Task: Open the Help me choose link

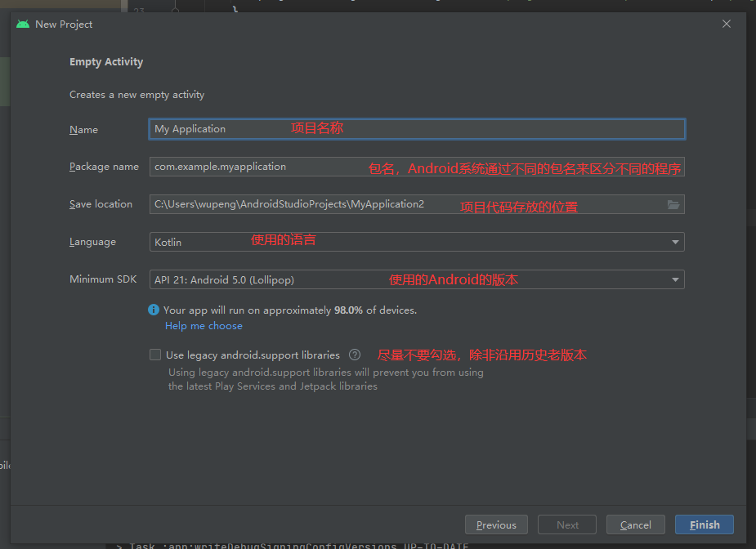Action: click(x=204, y=326)
